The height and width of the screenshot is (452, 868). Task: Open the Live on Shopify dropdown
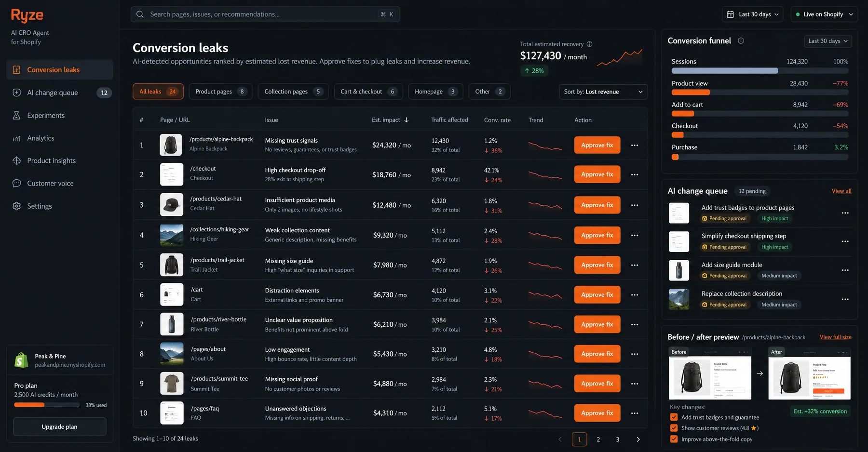click(824, 14)
